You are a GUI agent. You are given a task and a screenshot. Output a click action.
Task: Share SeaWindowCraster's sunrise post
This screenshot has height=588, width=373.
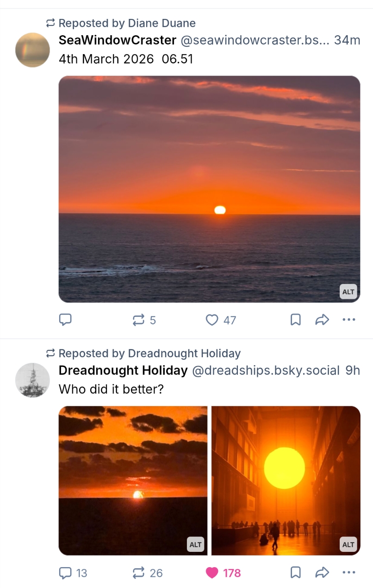click(x=322, y=320)
